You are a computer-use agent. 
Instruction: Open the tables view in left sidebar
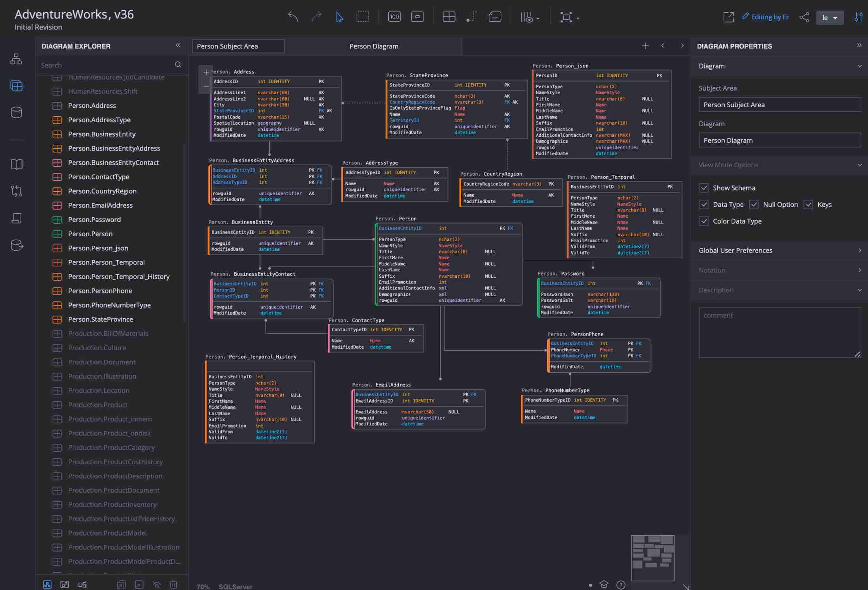(x=16, y=86)
